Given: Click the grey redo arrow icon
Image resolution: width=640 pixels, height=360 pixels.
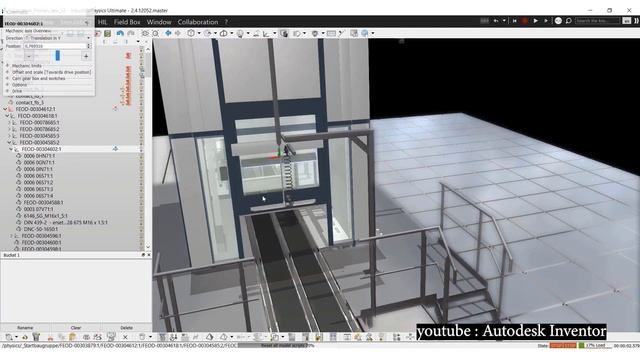Looking at the screenshot, I should [x=131, y=33].
